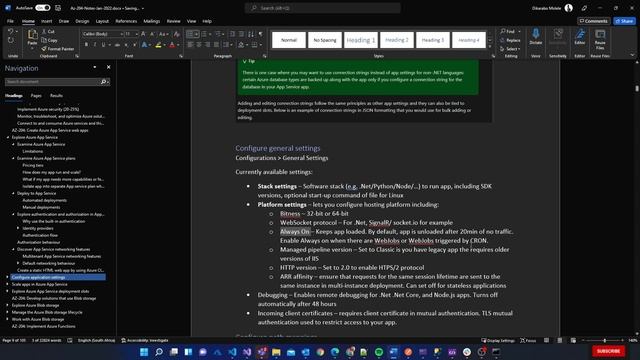The height and width of the screenshot is (360, 640).
Task: Switch to Pages tab in Navigation pane
Action: click(36, 96)
